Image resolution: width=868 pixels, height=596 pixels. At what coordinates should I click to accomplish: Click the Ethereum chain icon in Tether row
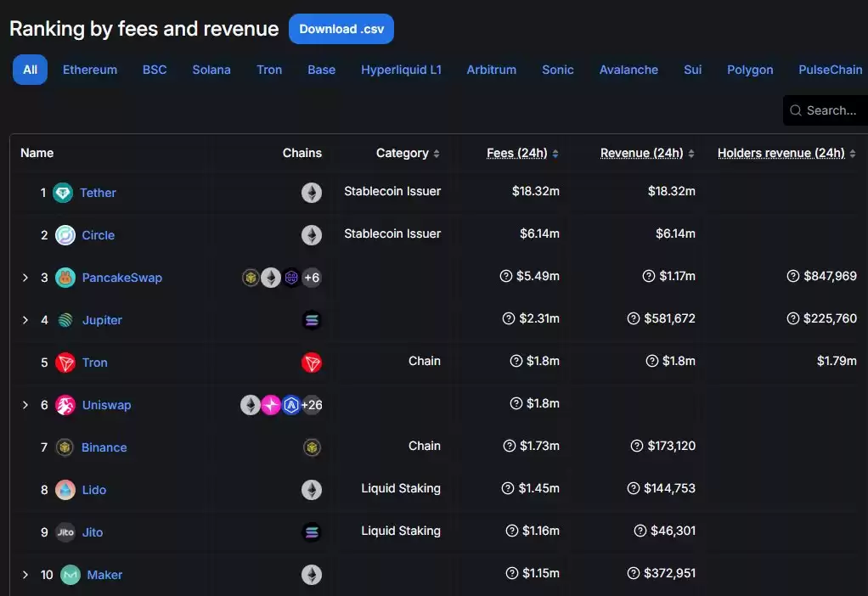312,193
